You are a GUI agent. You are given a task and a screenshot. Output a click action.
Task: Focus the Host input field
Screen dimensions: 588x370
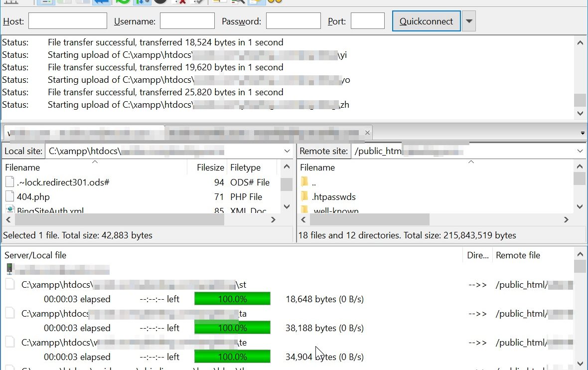point(67,21)
